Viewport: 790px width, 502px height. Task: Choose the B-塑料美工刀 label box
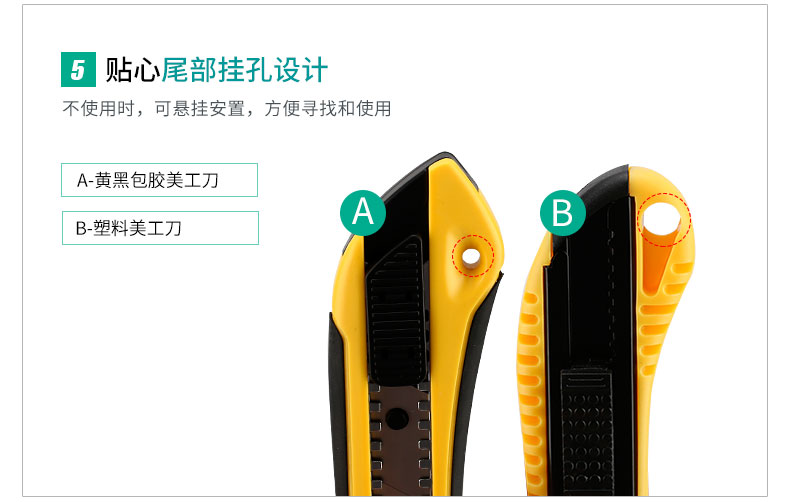click(x=160, y=228)
